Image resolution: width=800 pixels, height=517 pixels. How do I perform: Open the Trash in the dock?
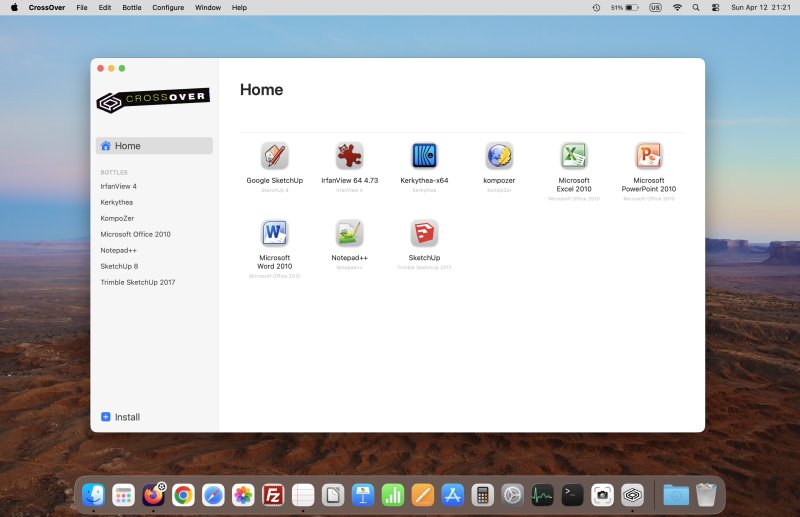point(706,495)
